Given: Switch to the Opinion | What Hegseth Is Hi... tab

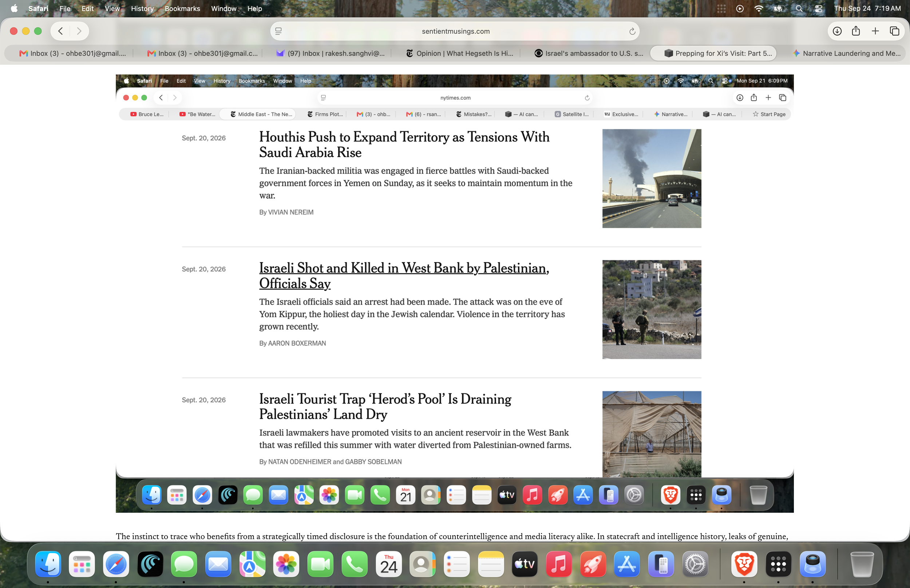Looking at the screenshot, I should [x=460, y=53].
